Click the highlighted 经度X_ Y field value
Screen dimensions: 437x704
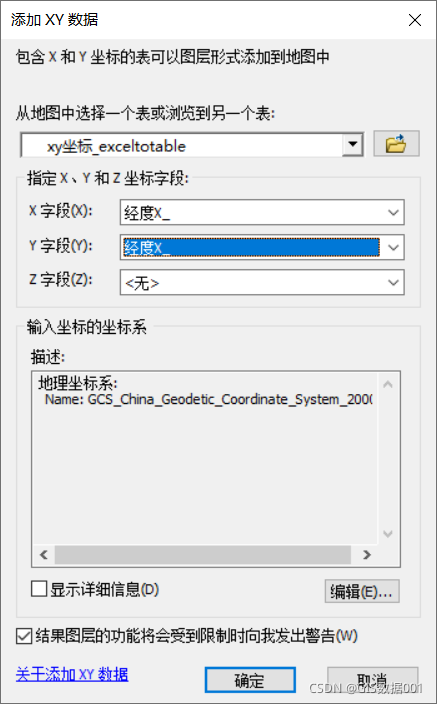(251, 247)
